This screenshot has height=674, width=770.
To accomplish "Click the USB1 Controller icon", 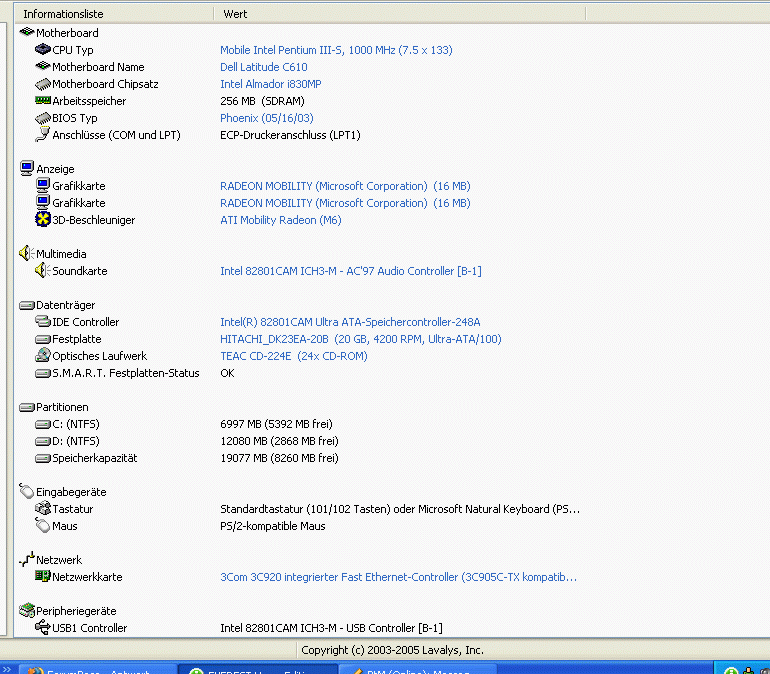I will coord(43,627).
